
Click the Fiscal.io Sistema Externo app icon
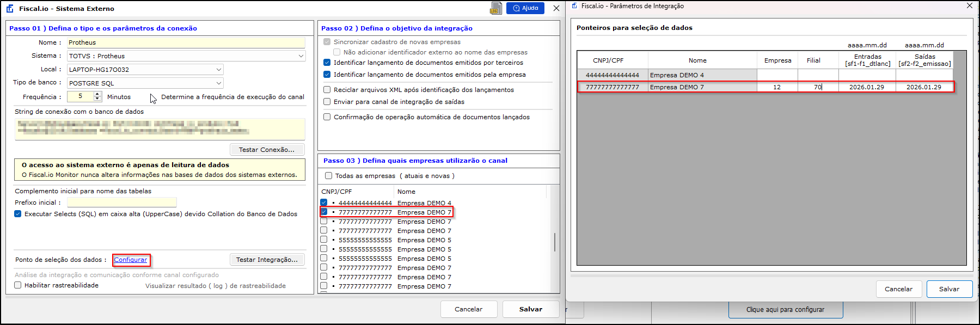pos(10,9)
